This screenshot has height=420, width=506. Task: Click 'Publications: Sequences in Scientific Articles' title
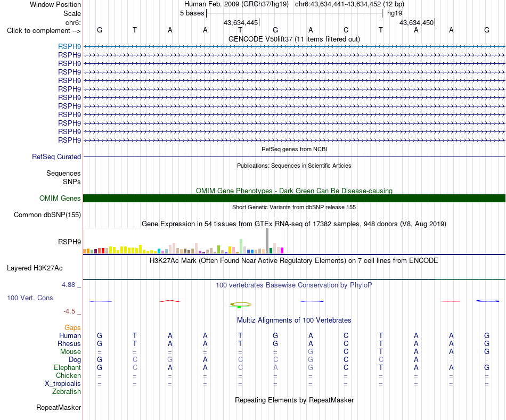click(x=294, y=166)
